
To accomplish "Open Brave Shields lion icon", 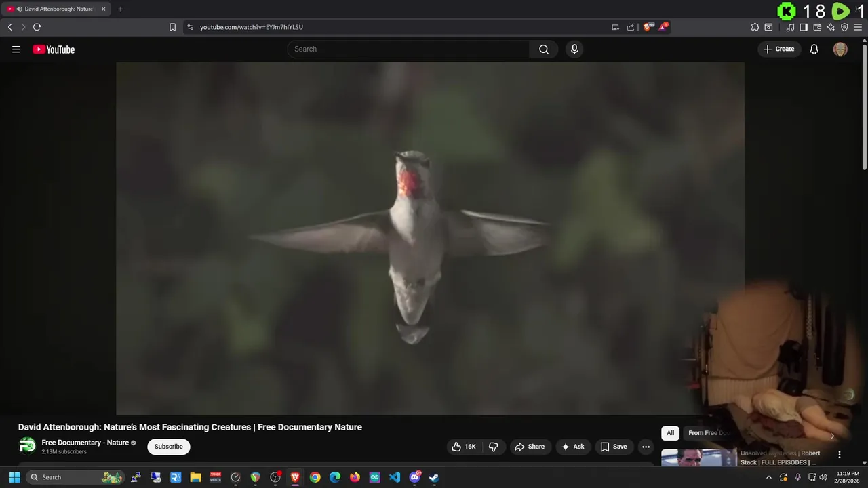I will click(648, 27).
